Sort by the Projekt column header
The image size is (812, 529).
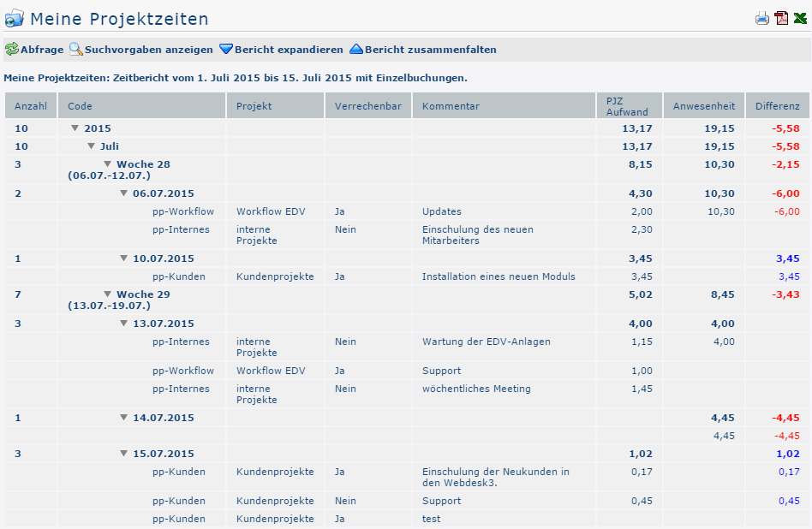(254, 106)
